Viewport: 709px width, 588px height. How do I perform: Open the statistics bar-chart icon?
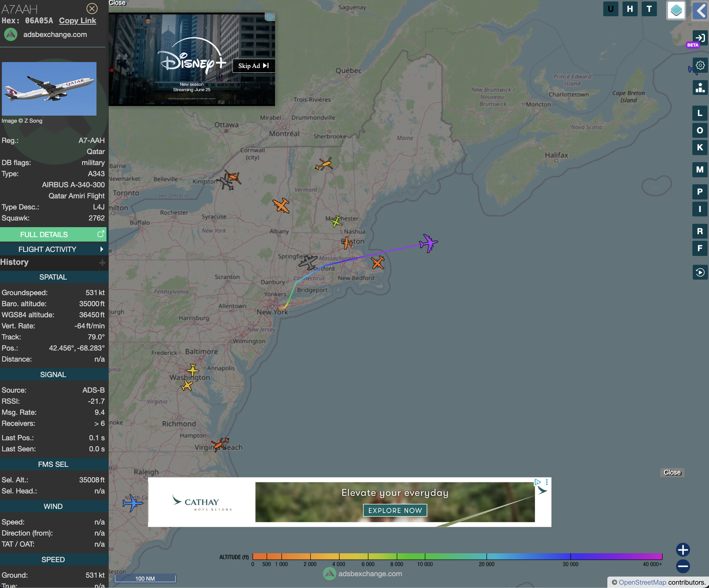(x=700, y=88)
